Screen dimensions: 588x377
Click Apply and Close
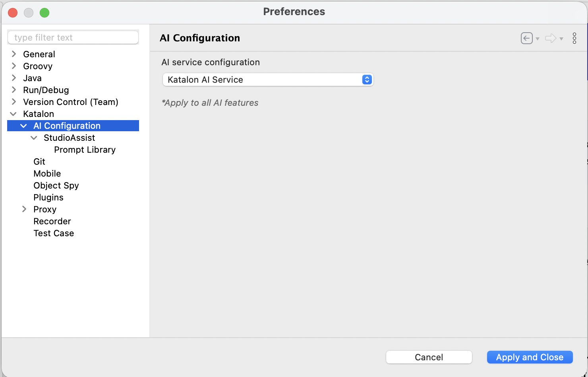(x=530, y=357)
